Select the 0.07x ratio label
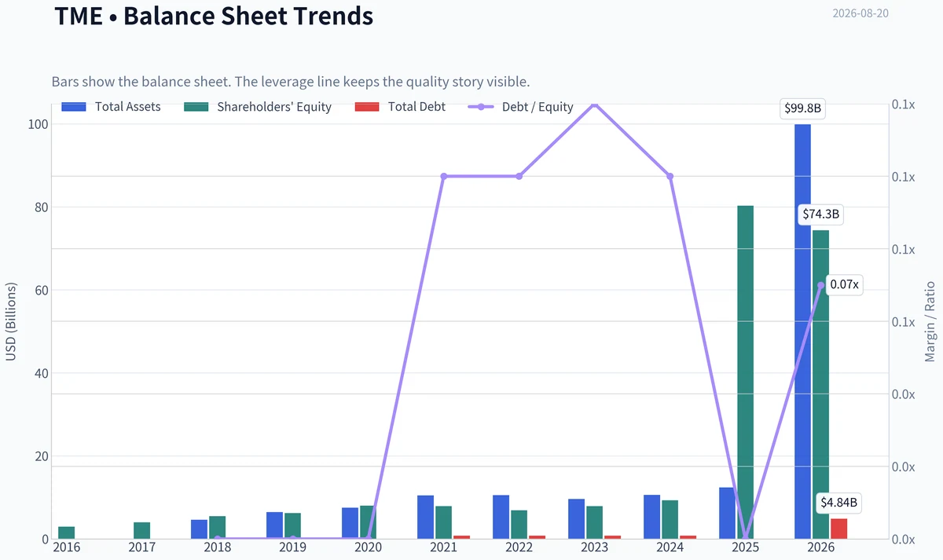943x560 pixels. (x=845, y=284)
